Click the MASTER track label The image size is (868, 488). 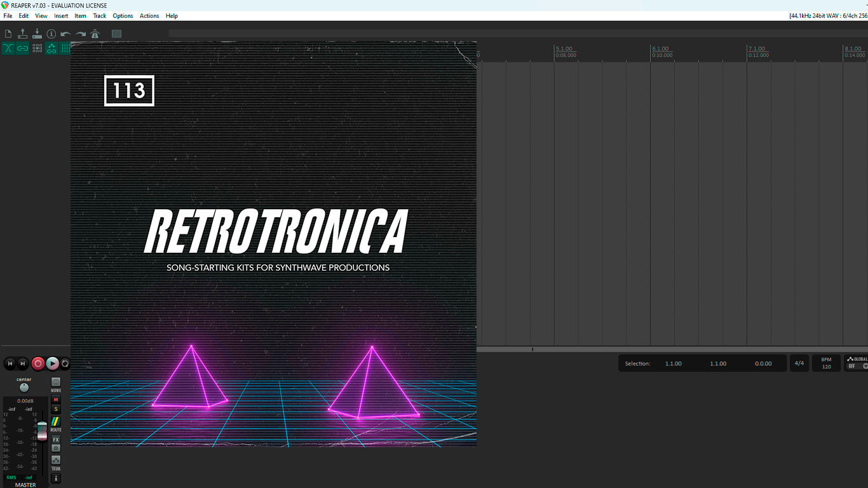25,485
